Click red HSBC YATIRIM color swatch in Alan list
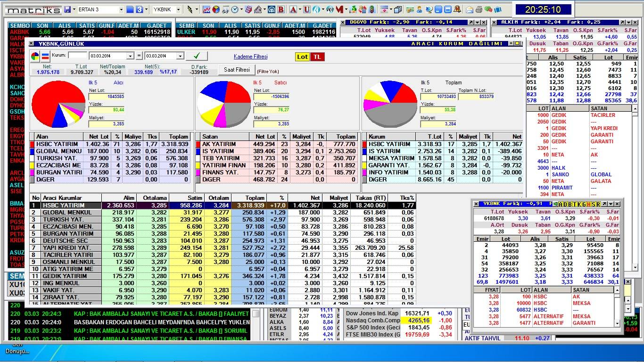The width and height of the screenshot is (644, 362). click(x=33, y=144)
